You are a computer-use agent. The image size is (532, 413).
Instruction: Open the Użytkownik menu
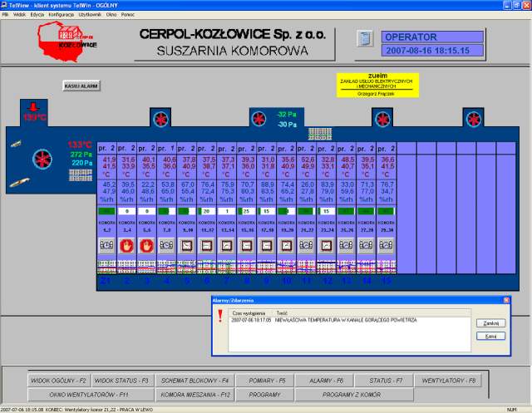pos(90,15)
